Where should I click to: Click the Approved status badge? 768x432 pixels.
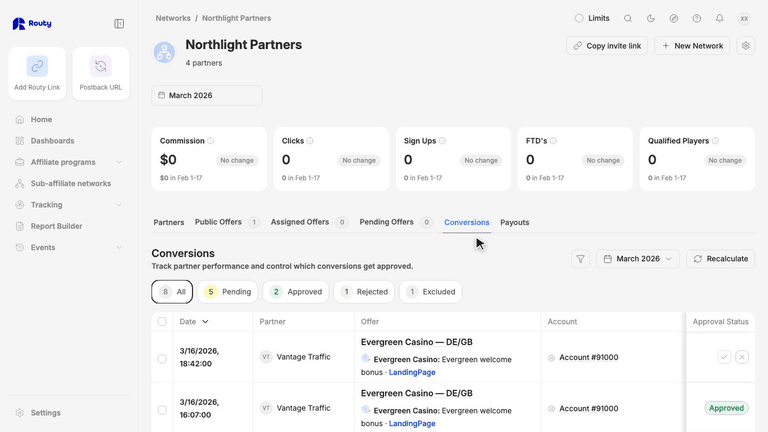(x=726, y=408)
